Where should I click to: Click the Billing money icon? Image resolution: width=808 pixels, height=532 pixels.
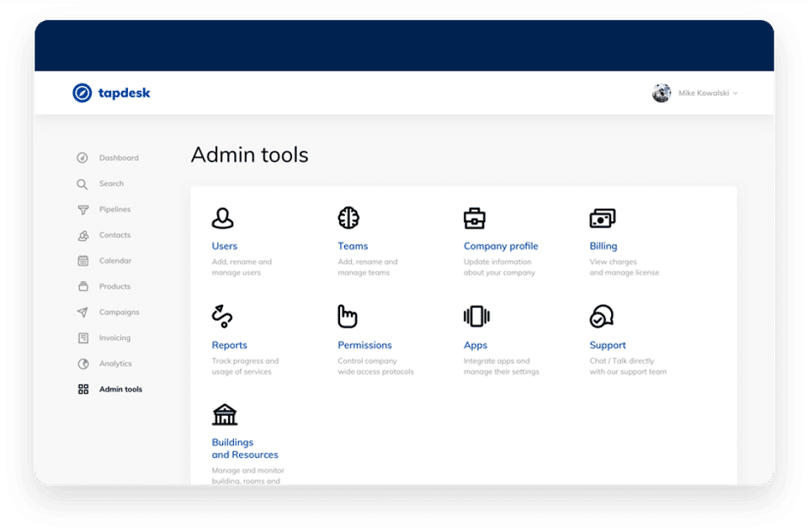click(603, 218)
